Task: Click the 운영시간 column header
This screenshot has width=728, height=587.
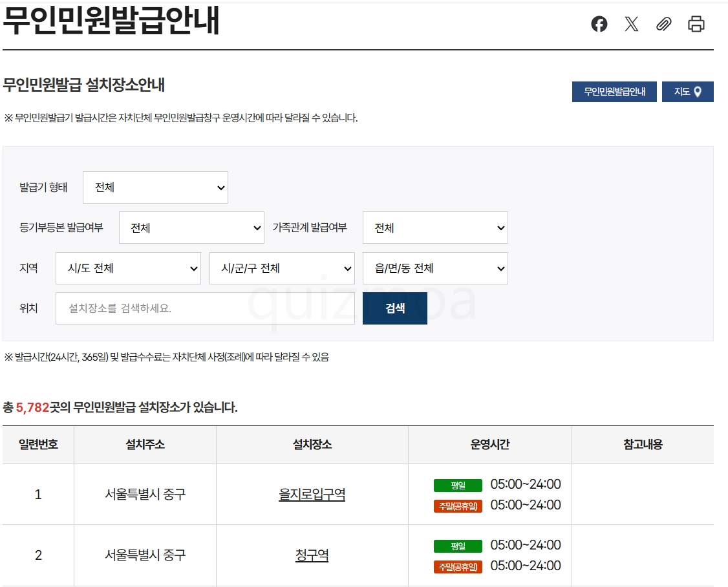Action: pyautogui.click(x=490, y=444)
